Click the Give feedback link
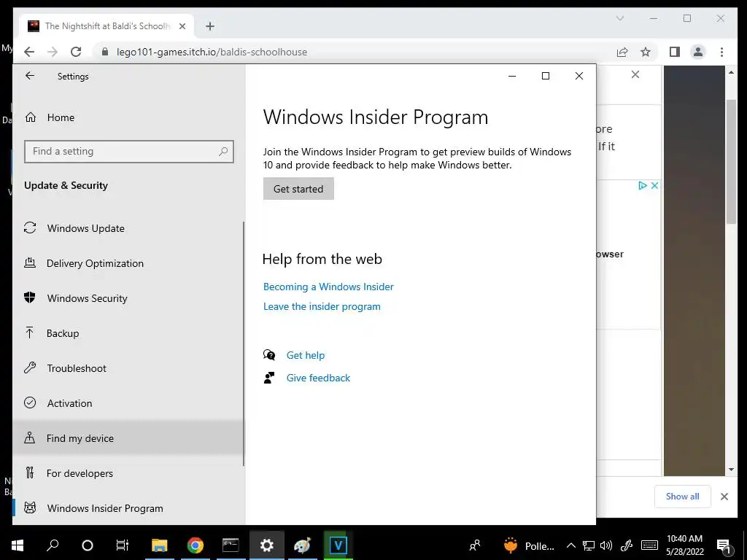This screenshot has height=560, width=747. click(318, 378)
